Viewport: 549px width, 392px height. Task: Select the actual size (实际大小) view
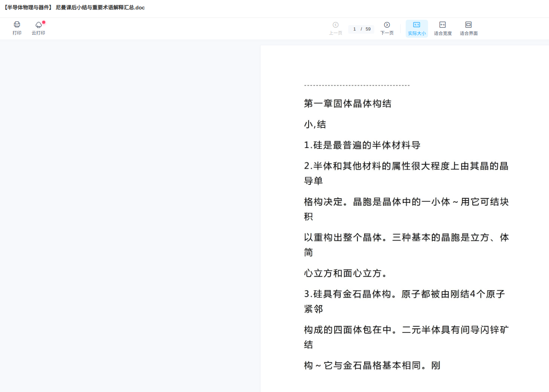coord(417,28)
